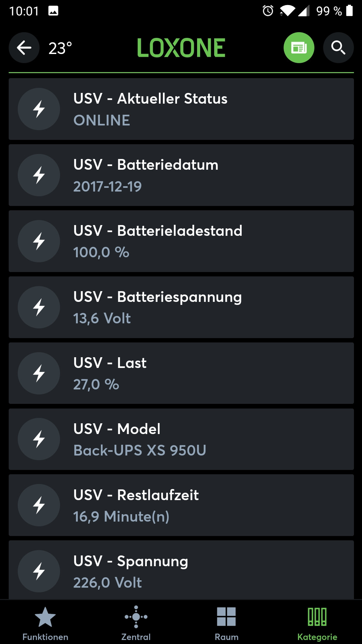Open the Raum tab
Screen dimensions: 362x644
click(x=226, y=623)
